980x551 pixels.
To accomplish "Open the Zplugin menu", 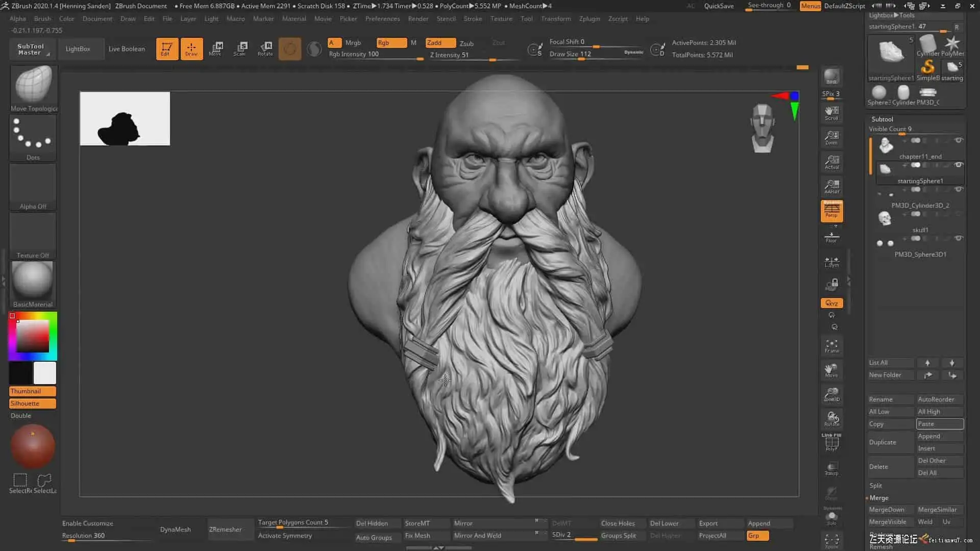I will pyautogui.click(x=589, y=18).
